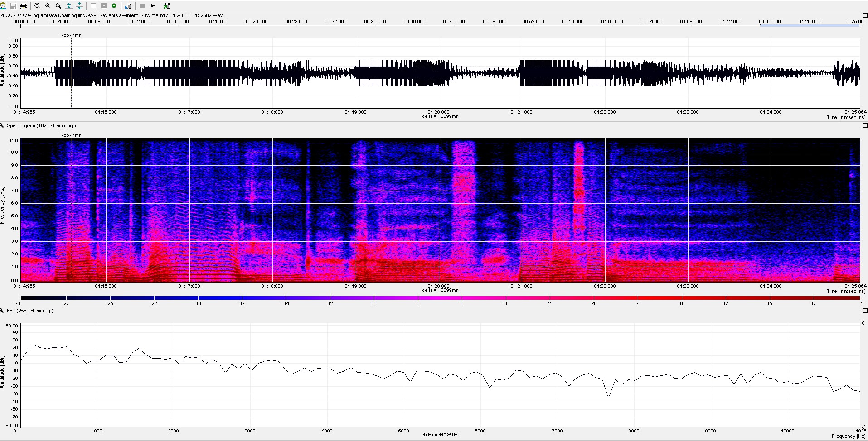Print the analysis with the printer icon
This screenshot has height=441, width=868.
point(24,6)
